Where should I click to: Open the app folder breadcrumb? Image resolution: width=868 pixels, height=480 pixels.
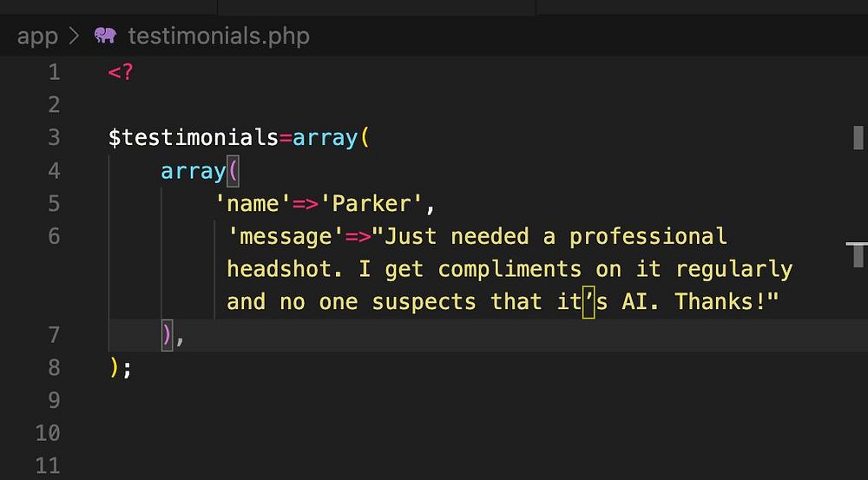(x=37, y=36)
